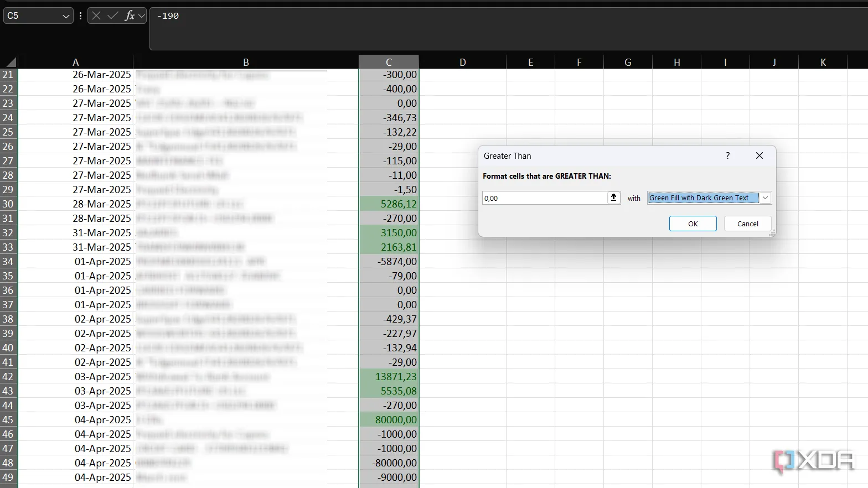Viewport: 868px width, 488px height.
Task: Click cell with value -79,00
Action: [x=389, y=276]
